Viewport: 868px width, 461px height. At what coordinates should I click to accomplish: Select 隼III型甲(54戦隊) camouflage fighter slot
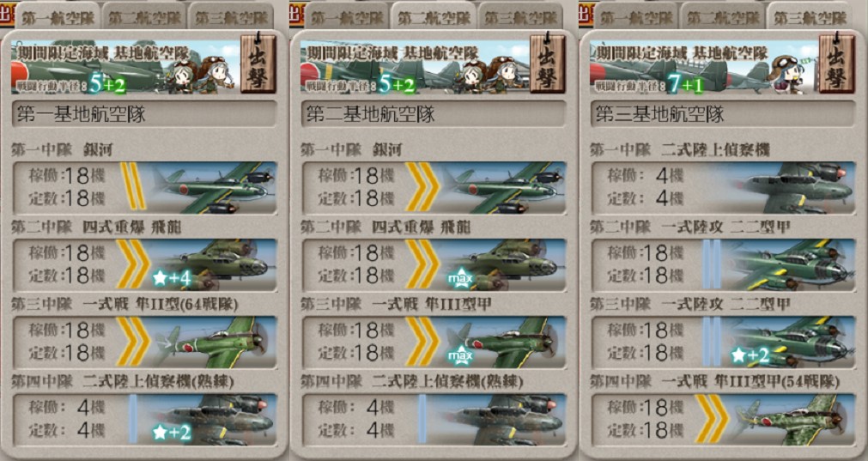[x=724, y=419]
